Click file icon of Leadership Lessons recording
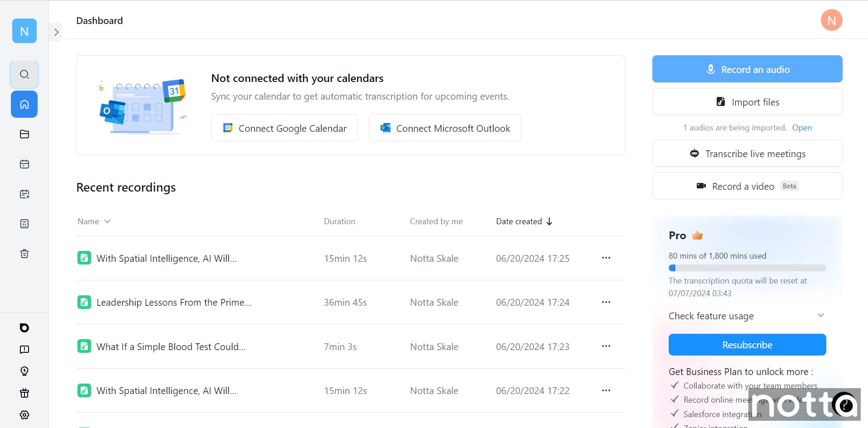Screen dimensions: 868x428 84,302
